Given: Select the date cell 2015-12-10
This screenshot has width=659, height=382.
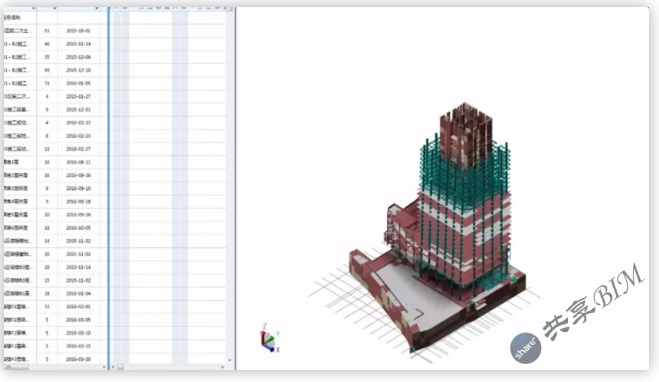Looking at the screenshot, I should [78, 70].
